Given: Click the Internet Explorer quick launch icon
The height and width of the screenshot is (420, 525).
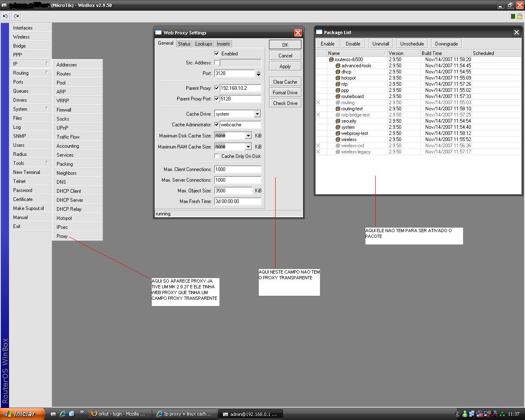Looking at the screenshot, I should tap(63, 414).
